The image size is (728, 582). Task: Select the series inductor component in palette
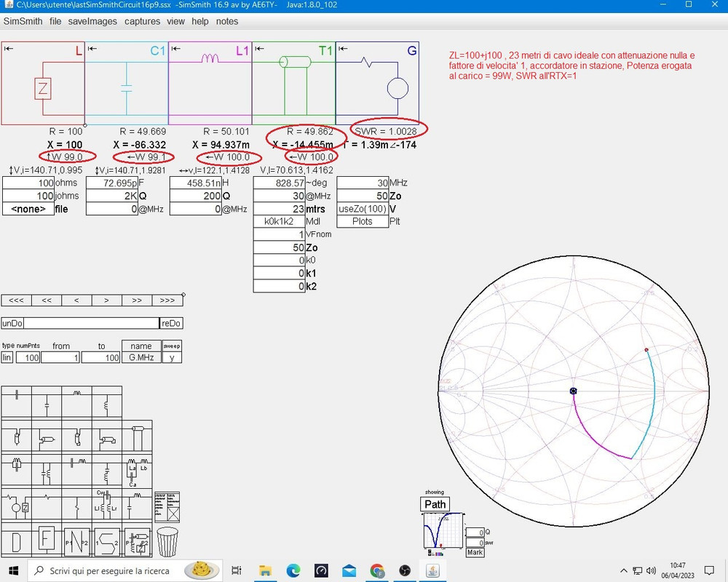pyautogui.click(x=76, y=402)
